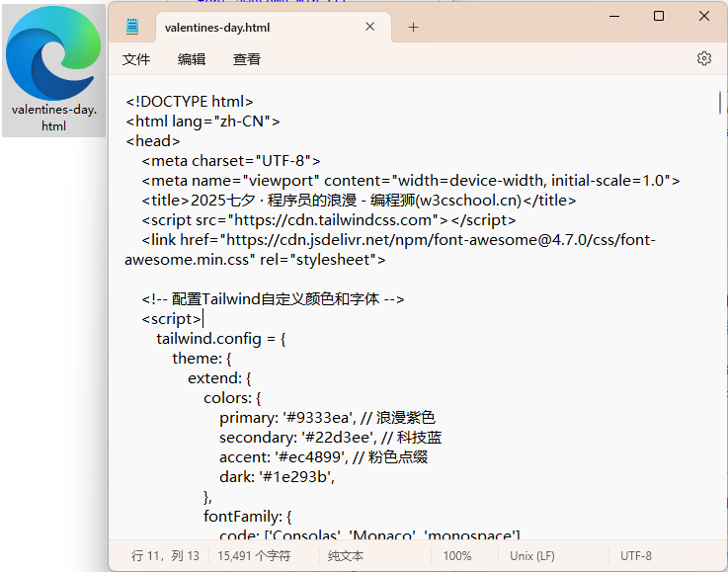Add a new tab with plus button

tap(413, 28)
